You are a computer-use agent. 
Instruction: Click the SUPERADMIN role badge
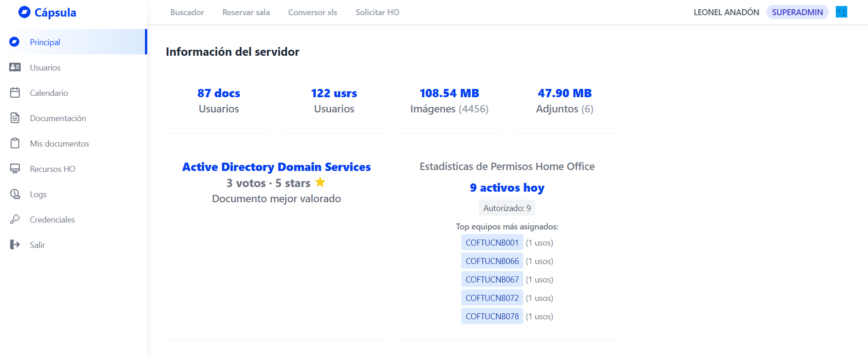pos(797,12)
